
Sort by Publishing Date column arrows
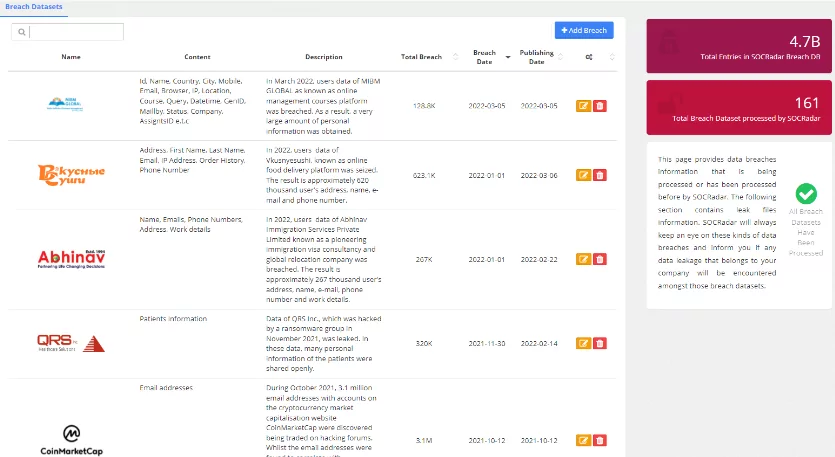point(560,56)
